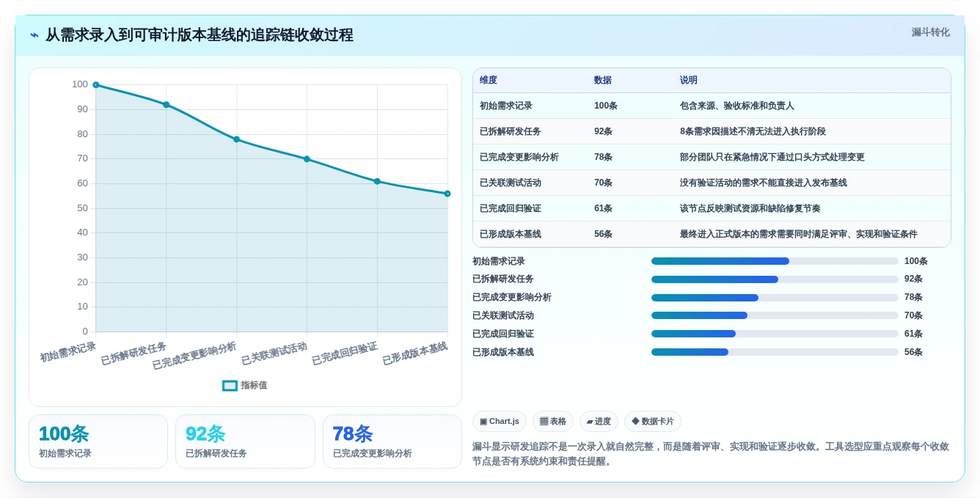The image size is (980, 498).
Task: Click table value 56条 in 数据 column
Action: coord(603,234)
